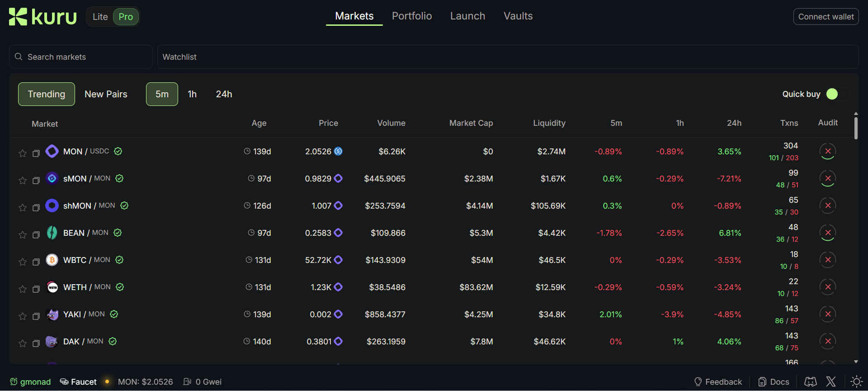868x391 pixels.
Task: Copy address for sMON / MON row
Action: (x=36, y=181)
